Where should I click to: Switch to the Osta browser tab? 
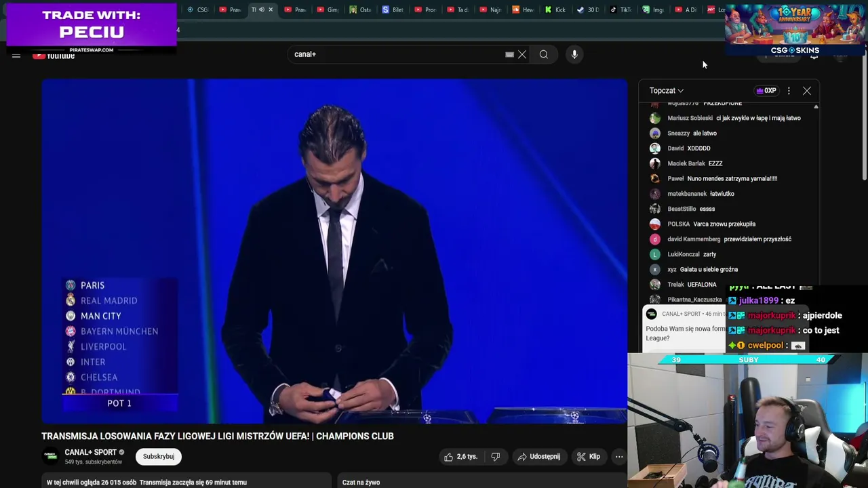(360, 9)
